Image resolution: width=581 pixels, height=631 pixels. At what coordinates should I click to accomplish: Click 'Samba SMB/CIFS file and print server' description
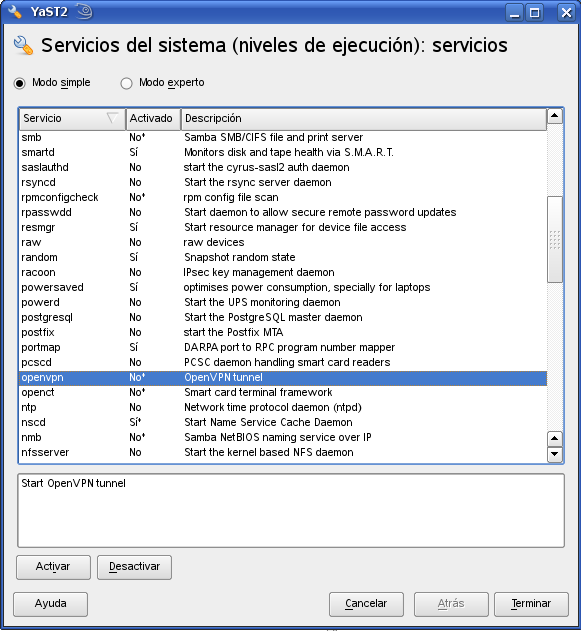click(x=274, y=138)
